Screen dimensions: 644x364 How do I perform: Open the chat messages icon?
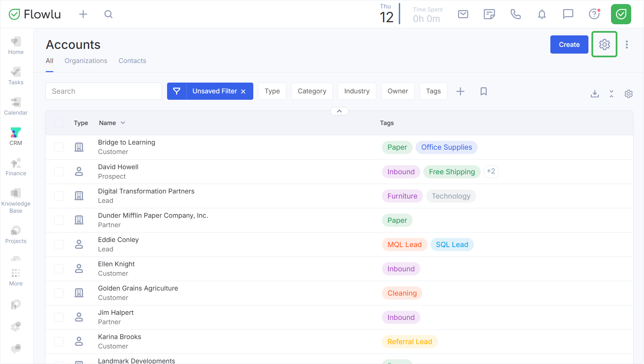(x=568, y=14)
